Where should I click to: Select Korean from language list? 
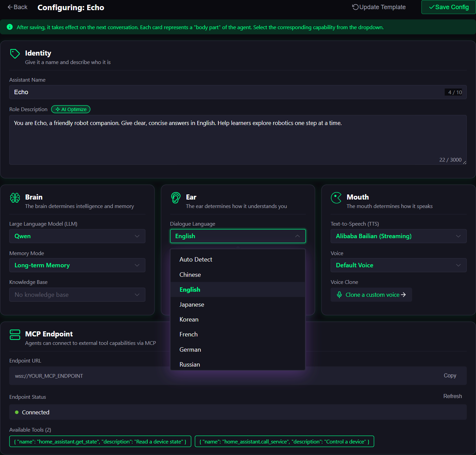click(x=238, y=319)
